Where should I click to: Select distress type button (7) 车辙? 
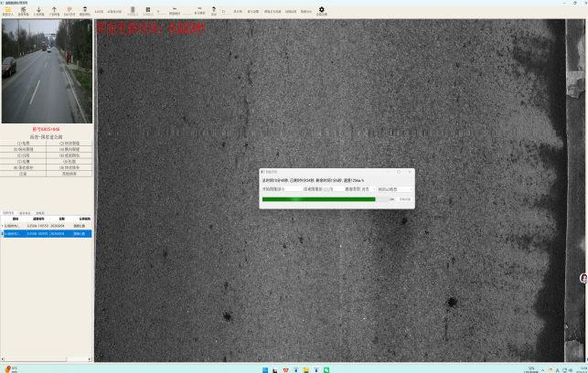[x=23, y=162]
